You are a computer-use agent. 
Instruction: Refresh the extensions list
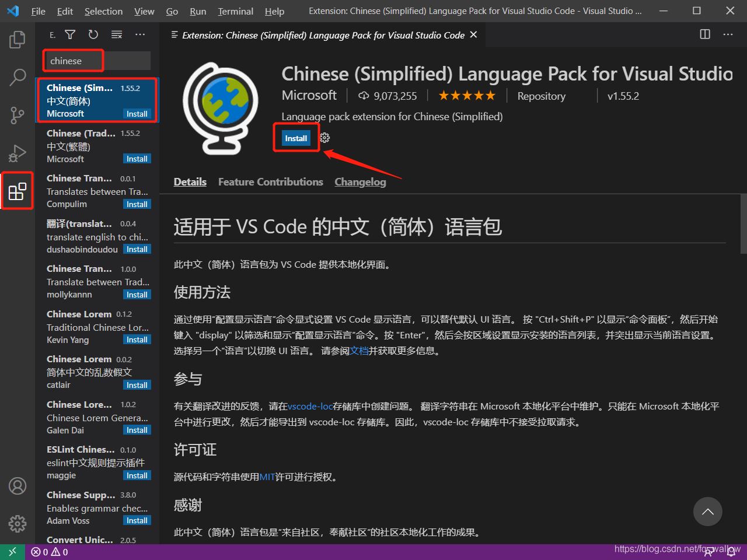tap(93, 34)
